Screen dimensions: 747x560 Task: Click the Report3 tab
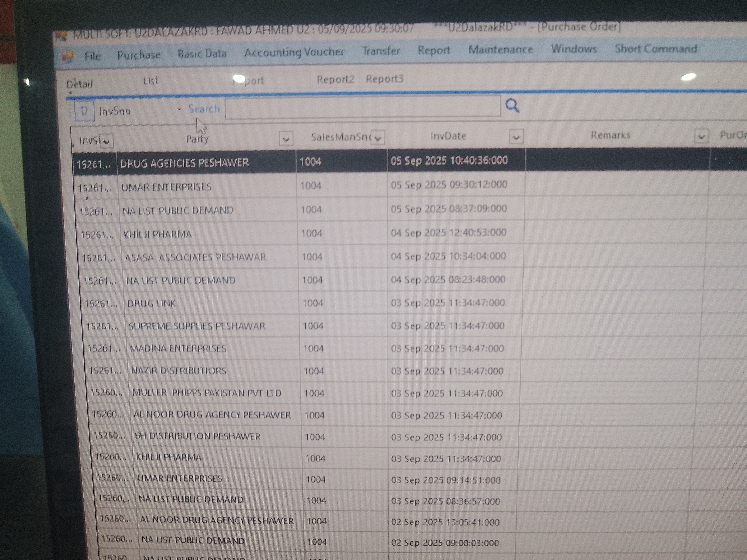[384, 79]
